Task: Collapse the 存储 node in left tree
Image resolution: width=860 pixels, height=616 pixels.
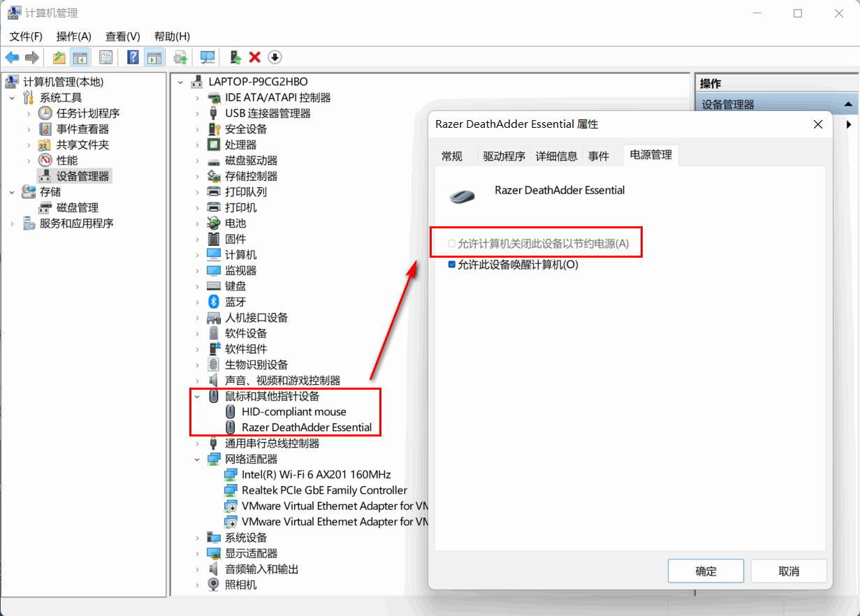Action: tap(12, 192)
